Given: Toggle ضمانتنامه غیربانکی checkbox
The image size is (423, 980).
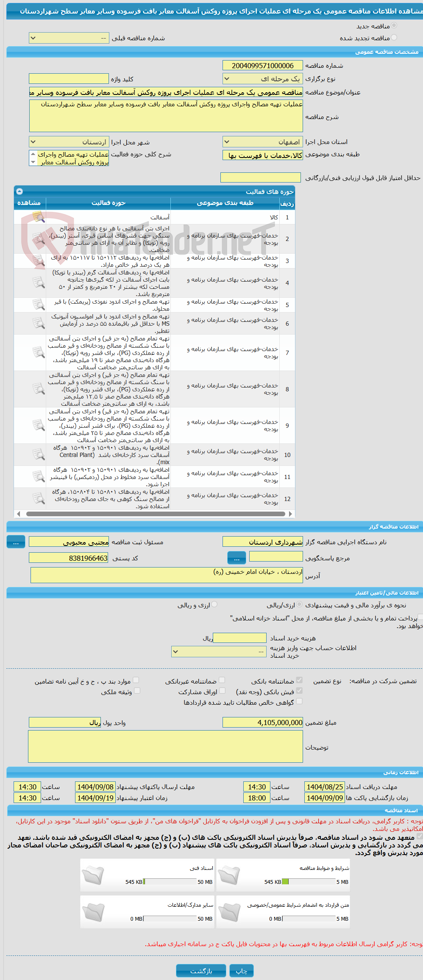Looking at the screenshot, I should coord(222,680).
